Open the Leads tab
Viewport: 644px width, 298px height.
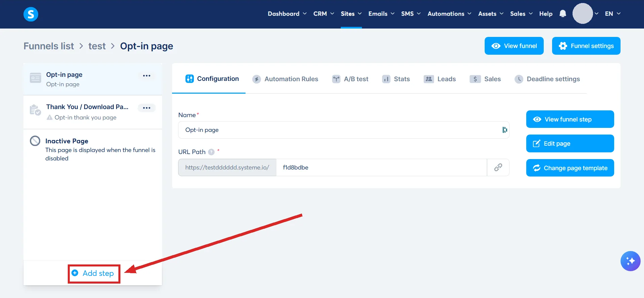coord(440,79)
